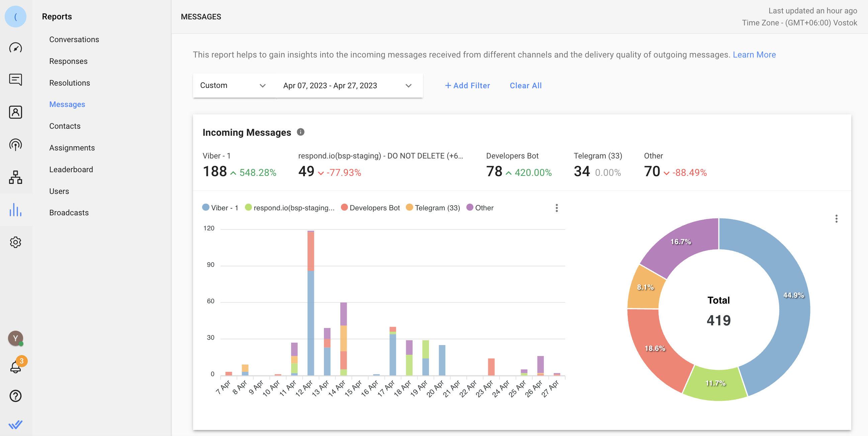Click the blue 44.9% donut segment
The width and height of the screenshot is (868, 436).
(793, 296)
